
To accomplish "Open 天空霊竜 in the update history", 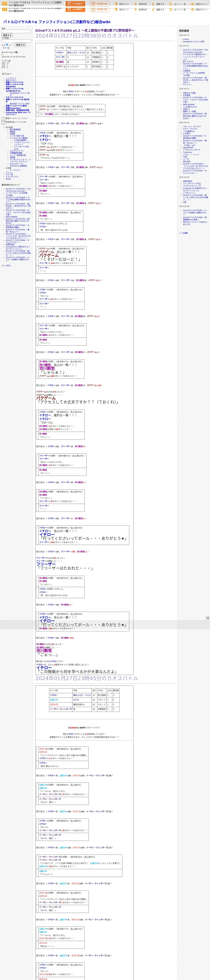I will point(186,95).
